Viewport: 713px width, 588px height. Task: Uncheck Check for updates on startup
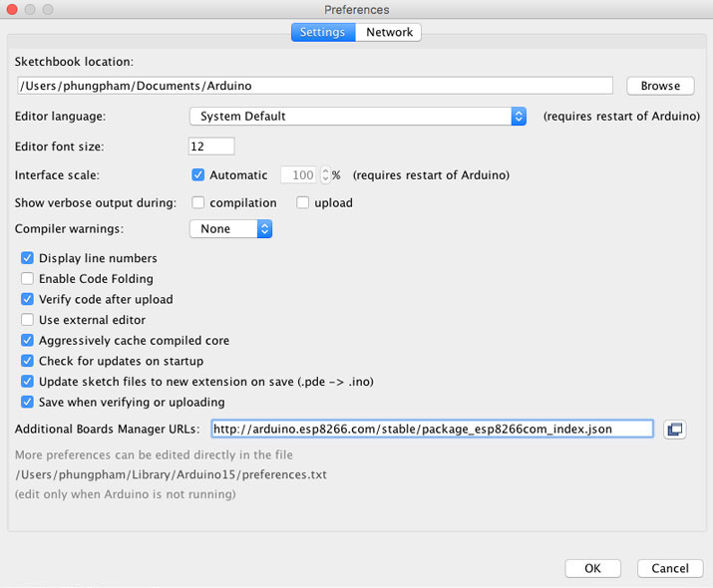[28, 361]
